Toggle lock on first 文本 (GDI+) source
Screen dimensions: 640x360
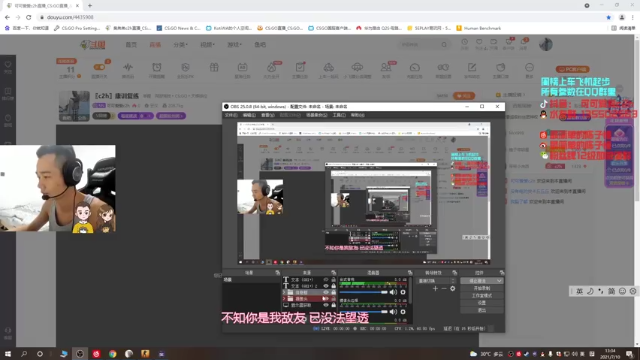coord(333,280)
